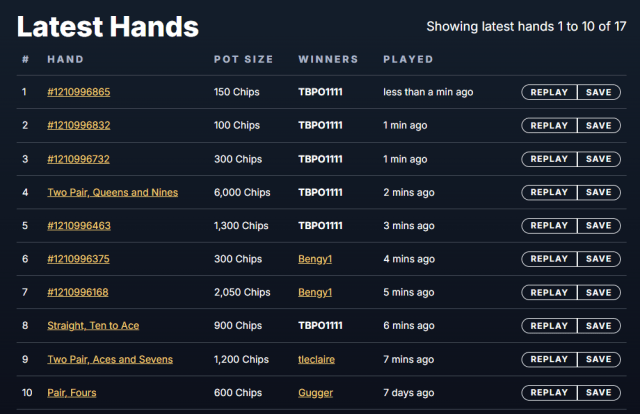View Bengy1 profile in row 7
The height and width of the screenshot is (414, 640).
click(x=315, y=292)
